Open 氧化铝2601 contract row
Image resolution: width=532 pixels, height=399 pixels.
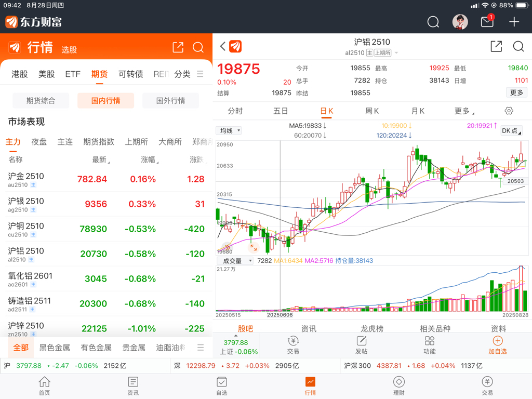click(x=107, y=279)
